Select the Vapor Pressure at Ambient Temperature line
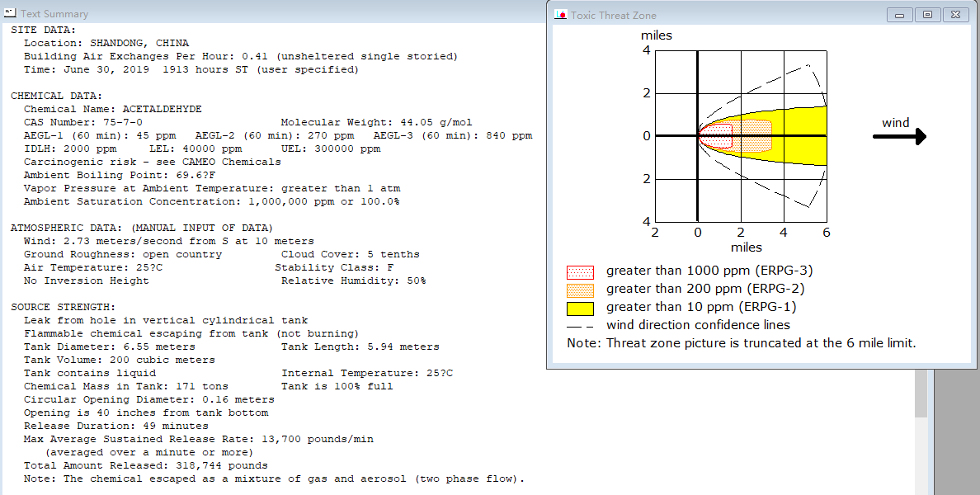980x495 pixels. click(x=212, y=188)
